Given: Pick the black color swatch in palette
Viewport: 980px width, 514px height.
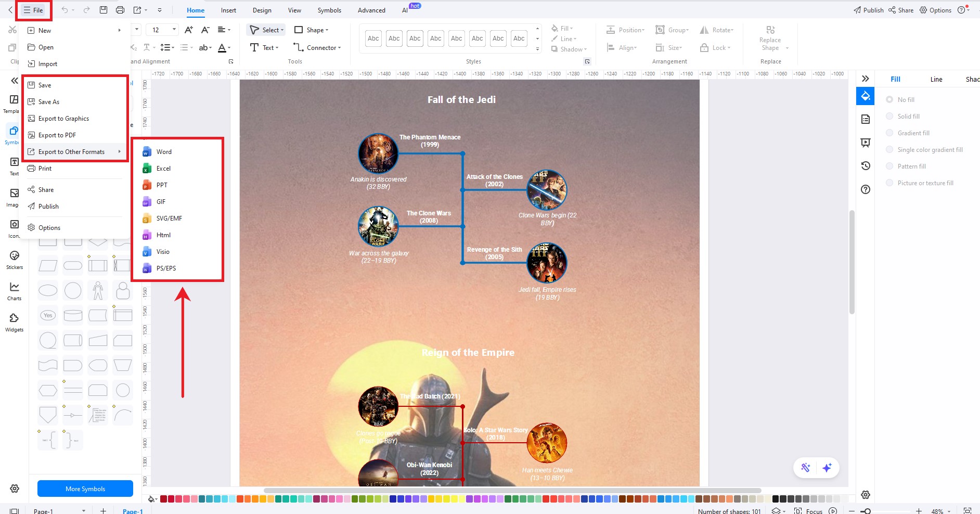Looking at the screenshot, I should tap(776, 499).
